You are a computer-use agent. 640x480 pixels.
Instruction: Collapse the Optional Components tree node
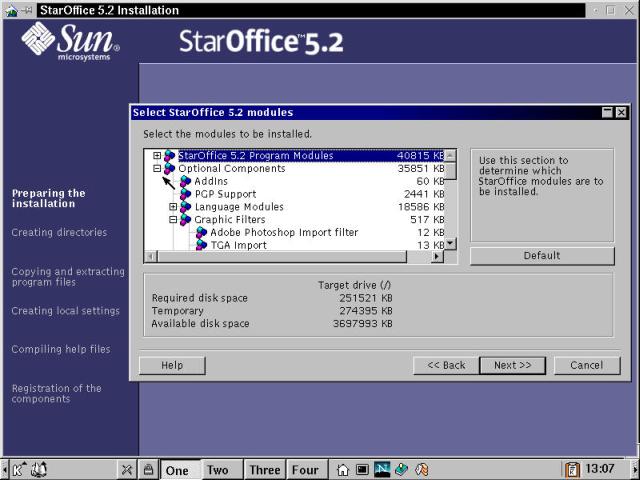click(157, 169)
